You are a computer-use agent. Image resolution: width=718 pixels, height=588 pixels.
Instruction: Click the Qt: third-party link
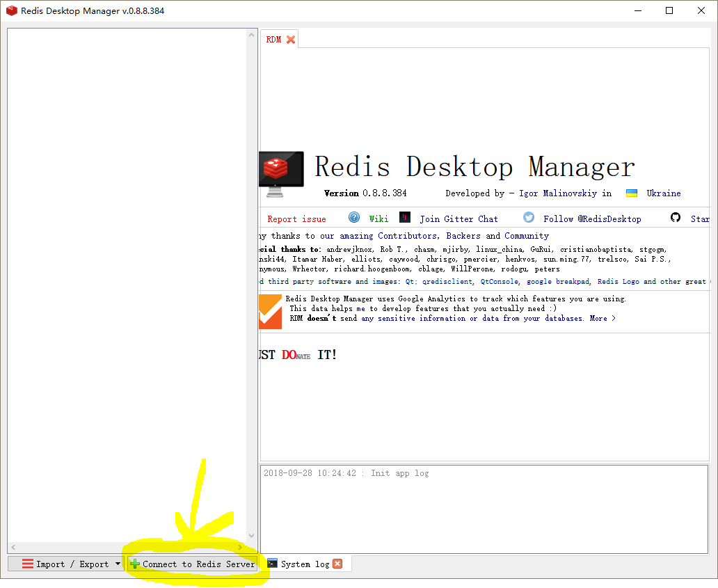411,282
